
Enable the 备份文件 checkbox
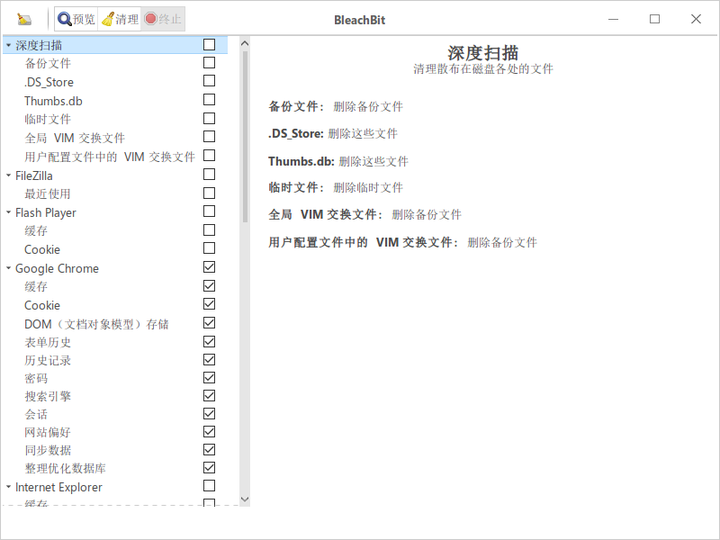pyautogui.click(x=209, y=62)
